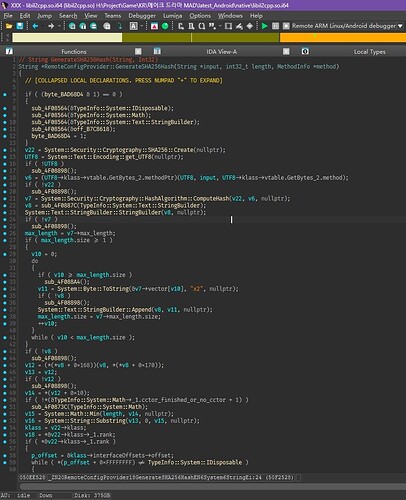
Task: Toggle the text view 'A' toolbar icon
Action: click(x=133, y=26)
